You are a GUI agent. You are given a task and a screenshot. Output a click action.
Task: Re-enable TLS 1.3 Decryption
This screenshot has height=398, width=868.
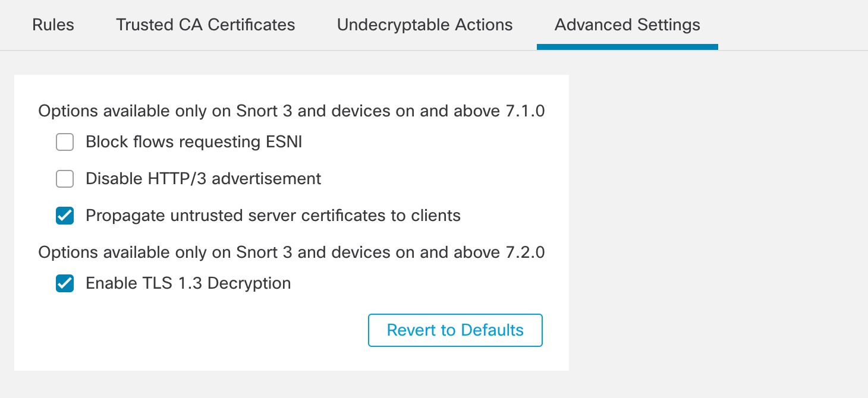click(x=65, y=283)
